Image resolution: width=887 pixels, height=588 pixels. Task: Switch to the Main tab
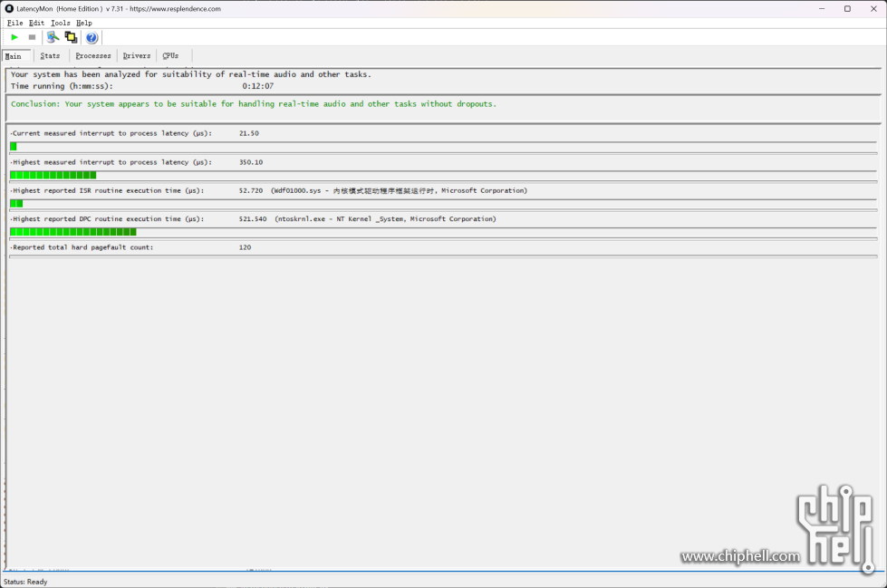pyautogui.click(x=14, y=56)
